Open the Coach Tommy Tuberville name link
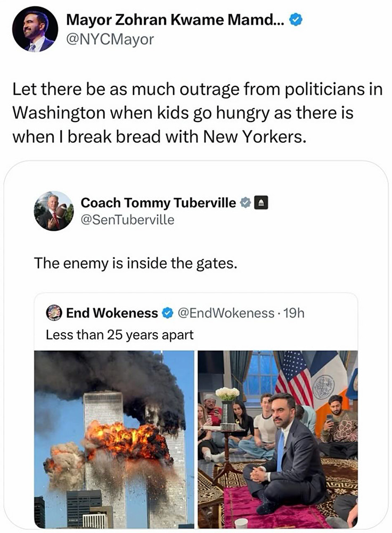Screen dimensions: 392x533 (x=158, y=203)
